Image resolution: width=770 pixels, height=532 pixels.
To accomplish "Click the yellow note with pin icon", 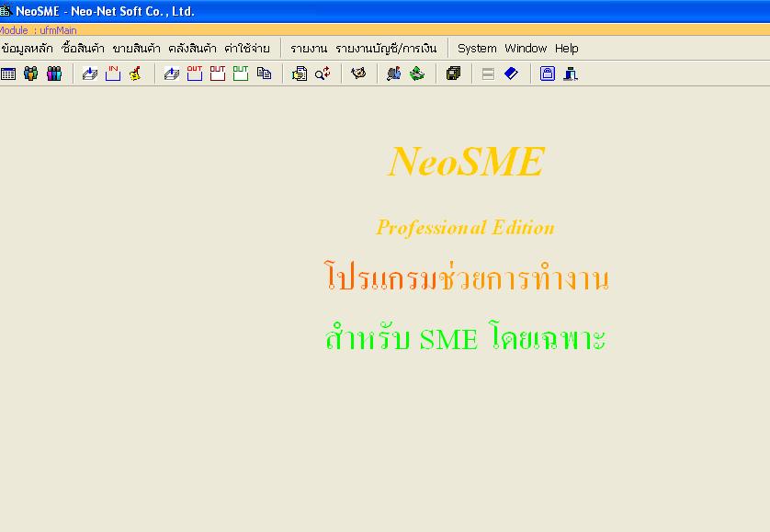I will pyautogui.click(x=135, y=74).
